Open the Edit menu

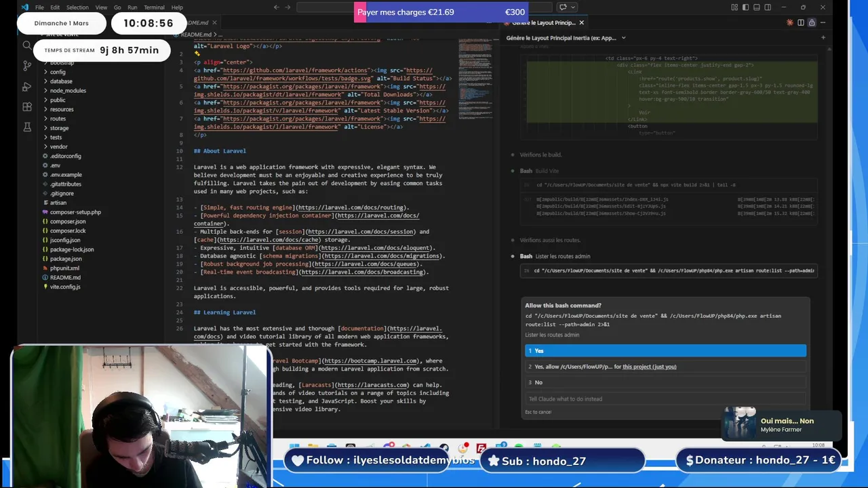(55, 7)
